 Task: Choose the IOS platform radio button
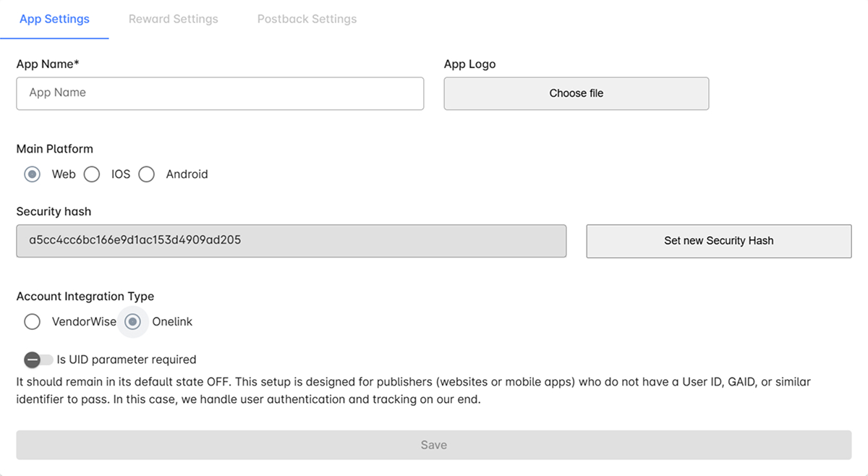pyautogui.click(x=92, y=174)
